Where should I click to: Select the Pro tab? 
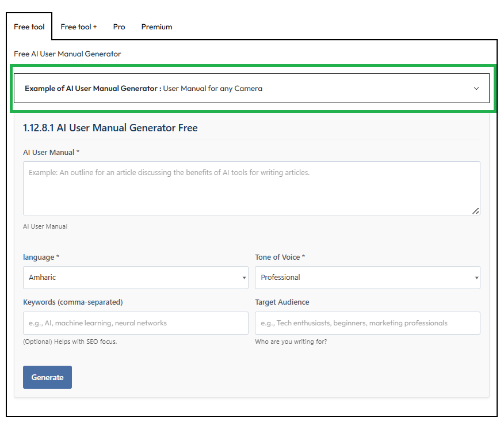119,26
